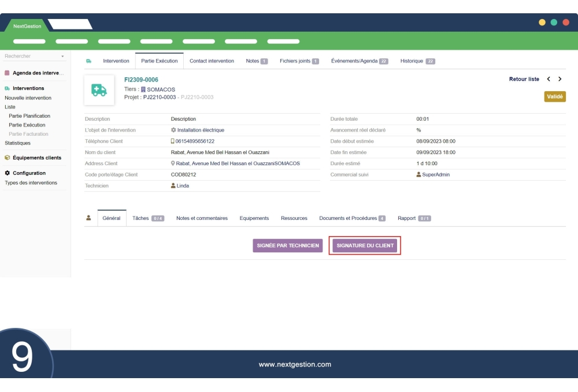Click the Retour liste link
The width and height of the screenshot is (578, 392).
pyautogui.click(x=524, y=79)
